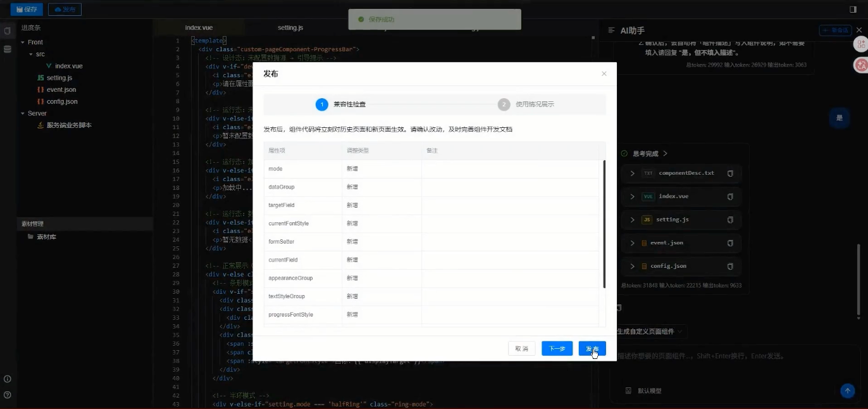Expand the 思考完成 section
The image size is (868, 409).
coord(665,154)
